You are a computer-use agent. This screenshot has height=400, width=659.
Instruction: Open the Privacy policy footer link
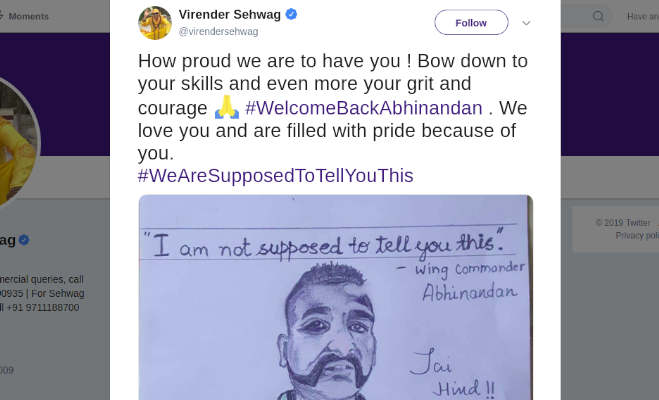[637, 235]
